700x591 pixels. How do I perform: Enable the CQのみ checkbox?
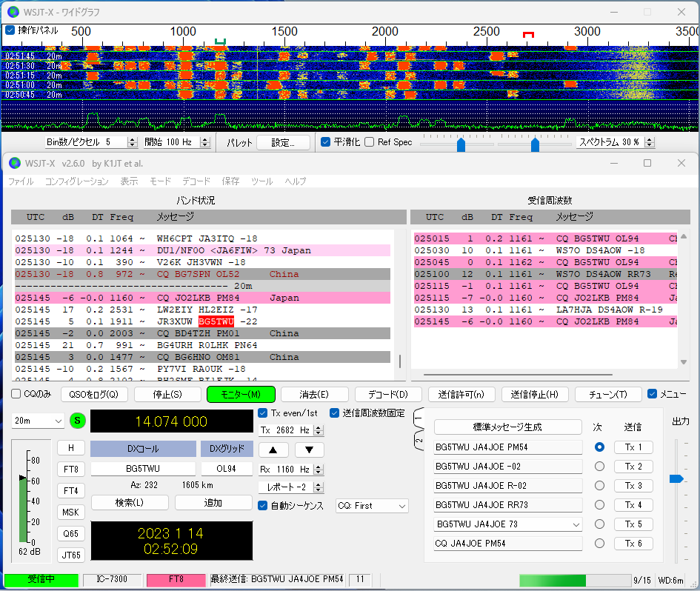(x=16, y=394)
